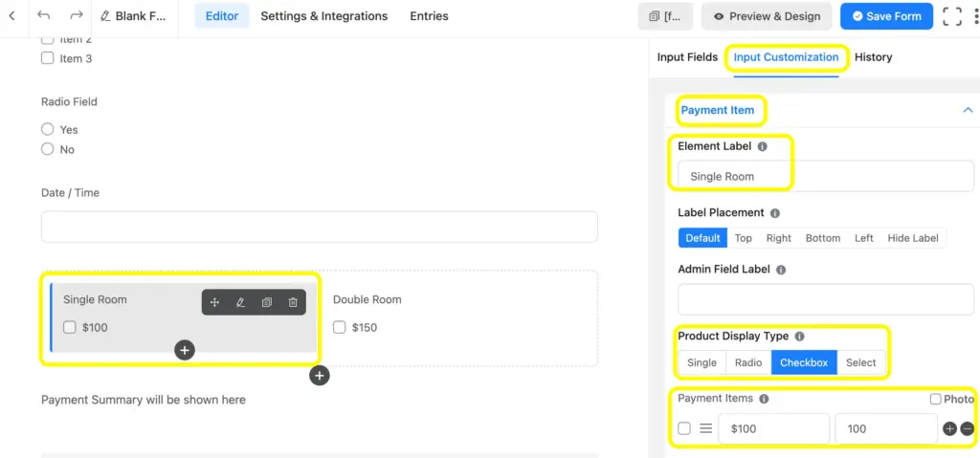Undo the last change
This screenshot has height=458, width=980.
click(x=43, y=15)
